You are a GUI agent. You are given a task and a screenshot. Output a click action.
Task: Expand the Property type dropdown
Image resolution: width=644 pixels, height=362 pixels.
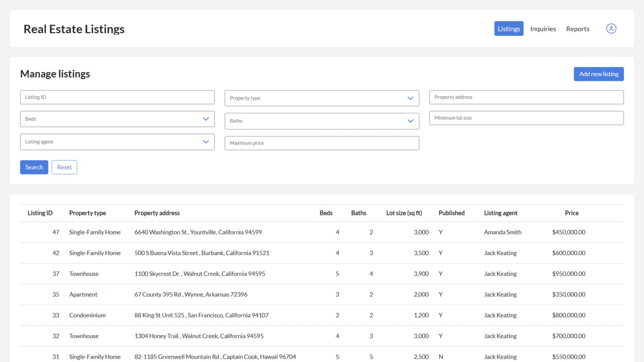322,98
